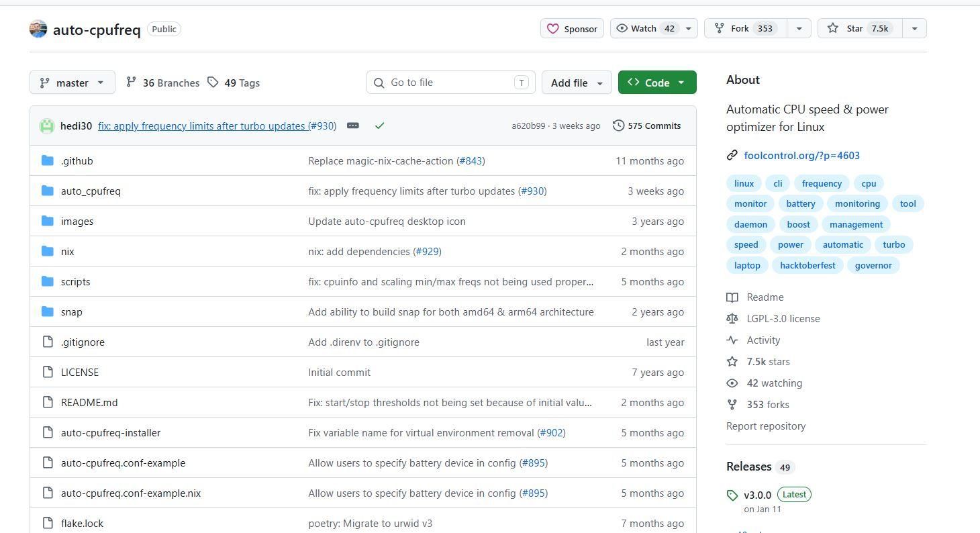Open pull request #929 link
This screenshot has width=980, height=533.
point(427,251)
